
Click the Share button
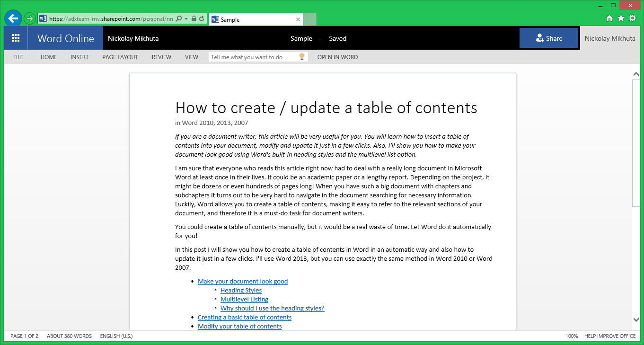click(549, 38)
